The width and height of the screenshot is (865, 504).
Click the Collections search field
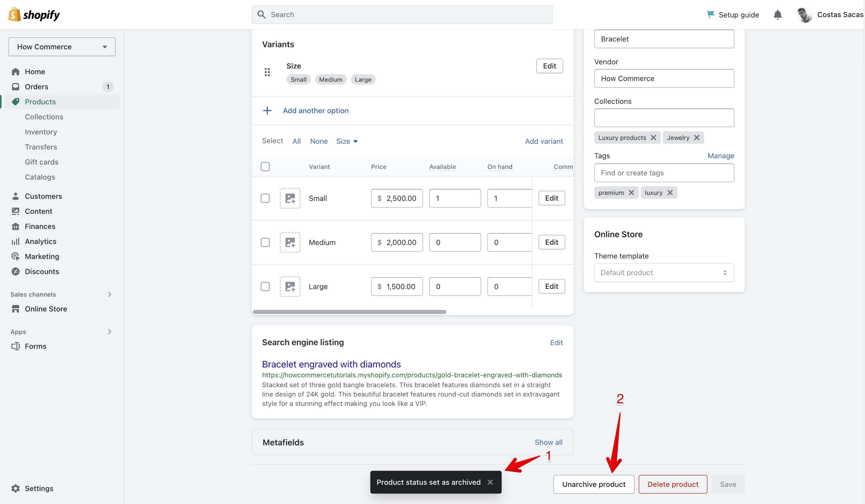pos(664,118)
